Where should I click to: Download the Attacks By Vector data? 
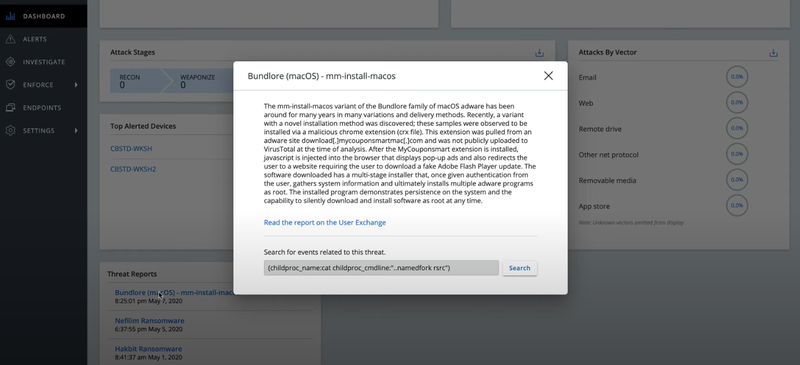click(773, 53)
